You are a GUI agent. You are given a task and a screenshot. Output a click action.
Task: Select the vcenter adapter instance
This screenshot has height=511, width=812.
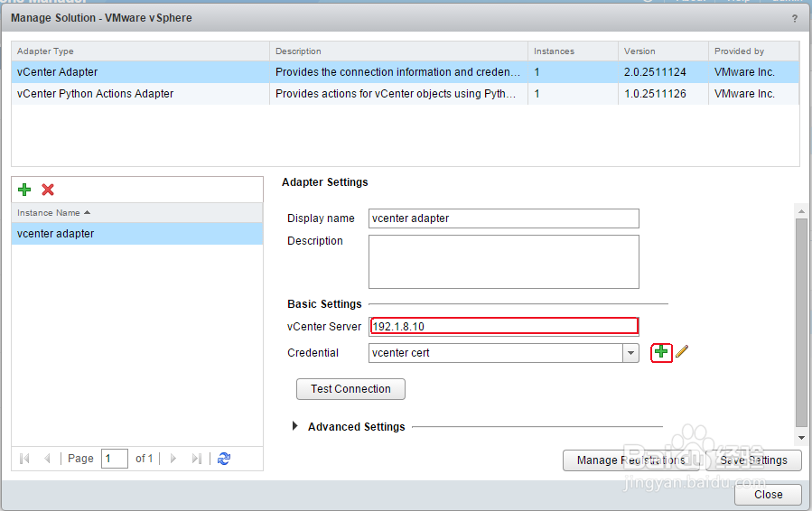137,234
